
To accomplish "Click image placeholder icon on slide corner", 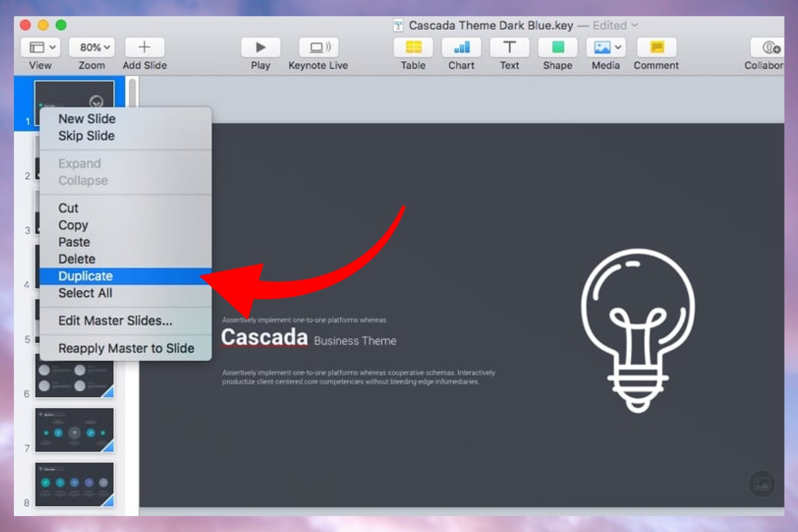I will [x=762, y=484].
